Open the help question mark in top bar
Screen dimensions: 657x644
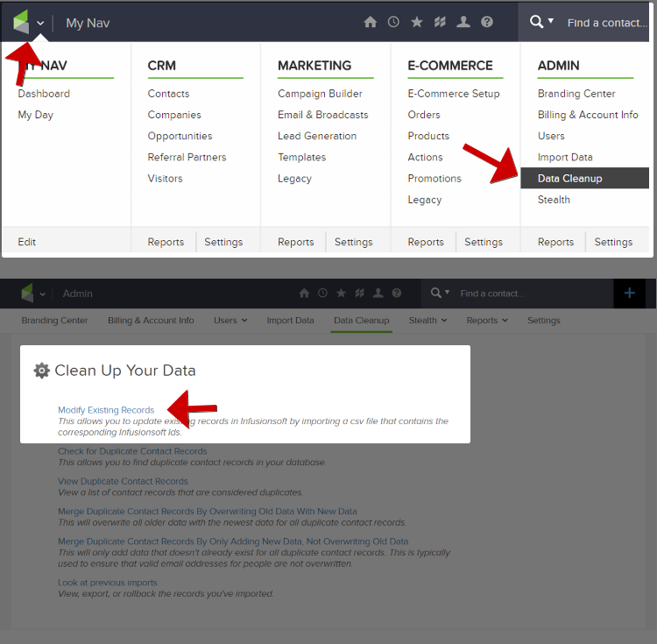click(x=487, y=22)
